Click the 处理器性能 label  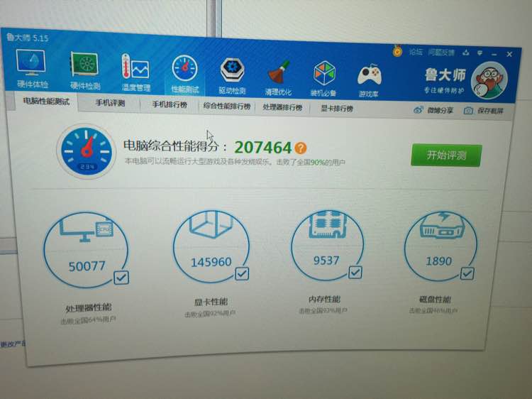pos(88,308)
